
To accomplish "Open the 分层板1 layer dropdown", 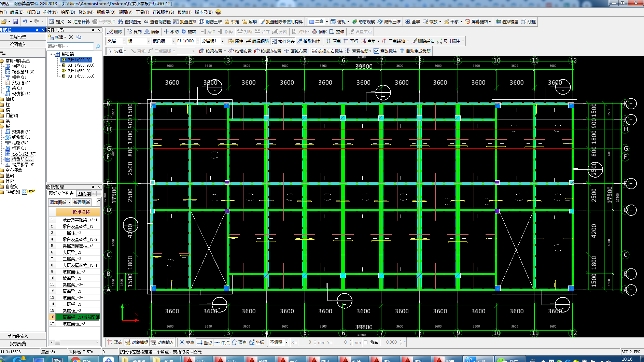I will 222,41.
